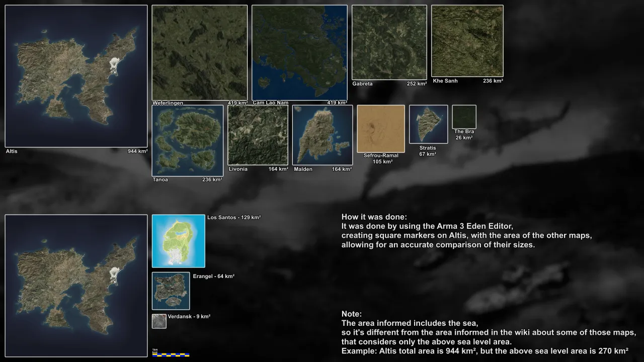
Task: Select the Malden island image
Action: tap(322, 135)
